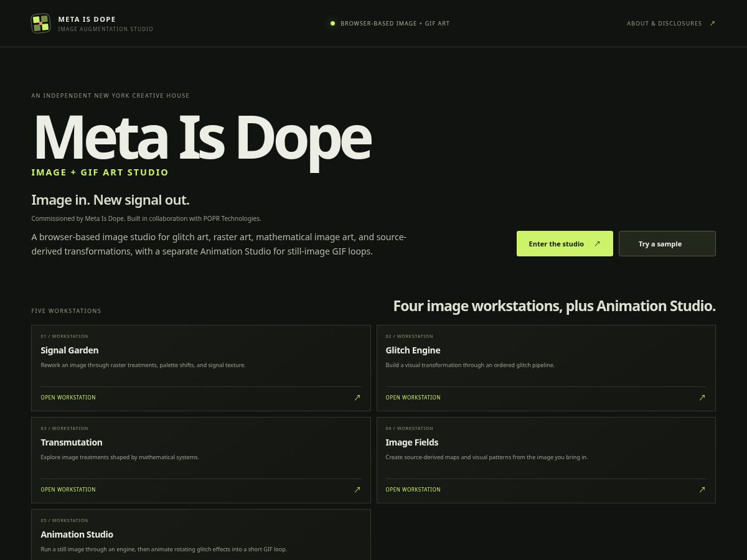This screenshot has width=747, height=560.
Task: Click 'An independent New York creative house' label
Action: [110, 96]
